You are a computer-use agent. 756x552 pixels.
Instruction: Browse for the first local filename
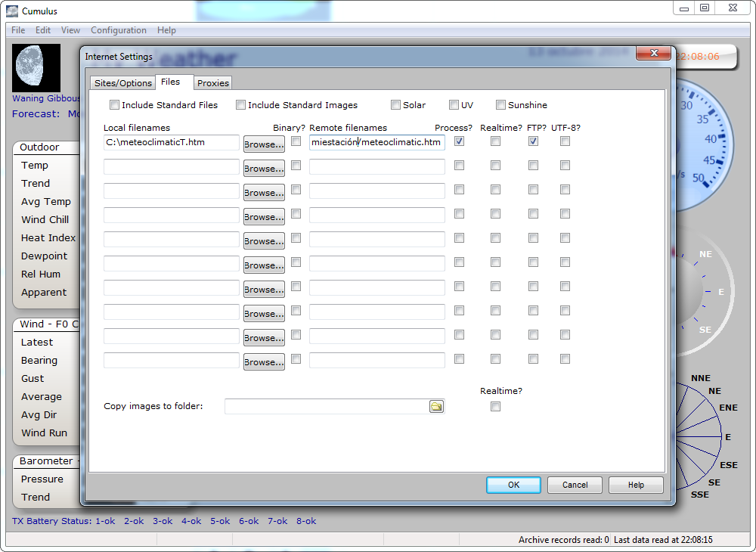264,144
